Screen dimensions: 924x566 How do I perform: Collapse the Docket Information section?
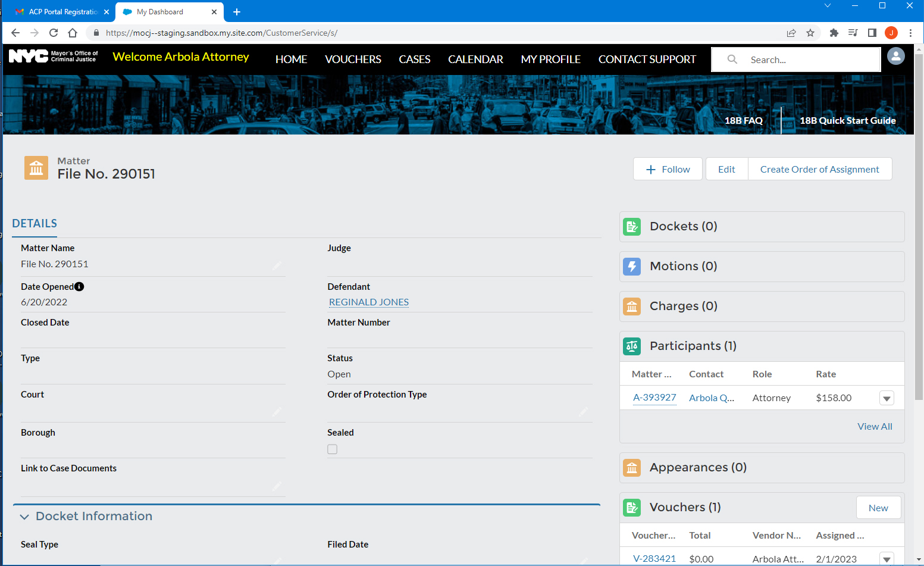[x=24, y=517]
